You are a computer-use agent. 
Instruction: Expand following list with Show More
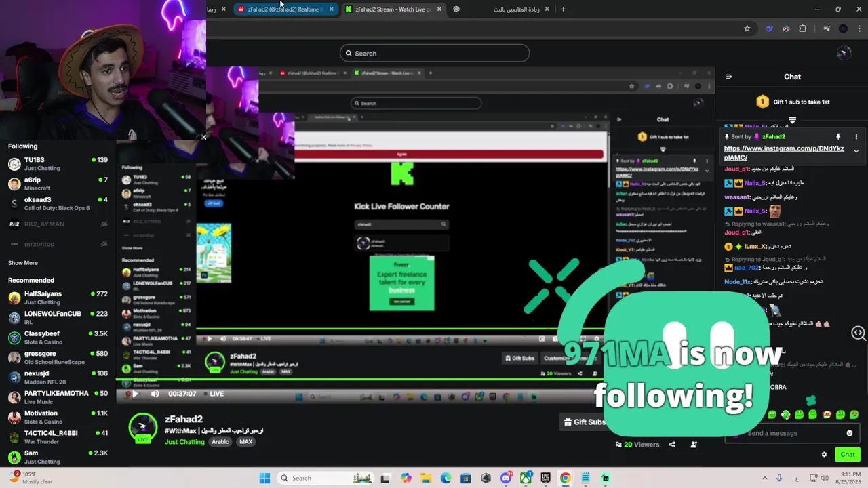[23, 263]
